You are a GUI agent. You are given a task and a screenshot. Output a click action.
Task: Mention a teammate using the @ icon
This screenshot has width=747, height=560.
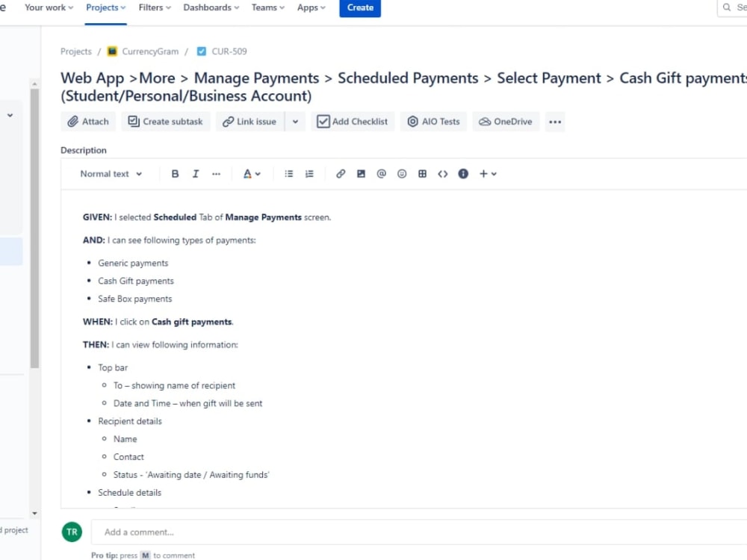point(381,173)
